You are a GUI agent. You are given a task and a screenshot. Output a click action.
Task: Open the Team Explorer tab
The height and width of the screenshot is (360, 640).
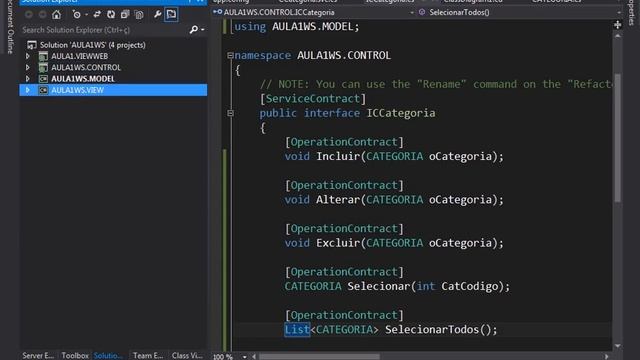click(x=148, y=355)
